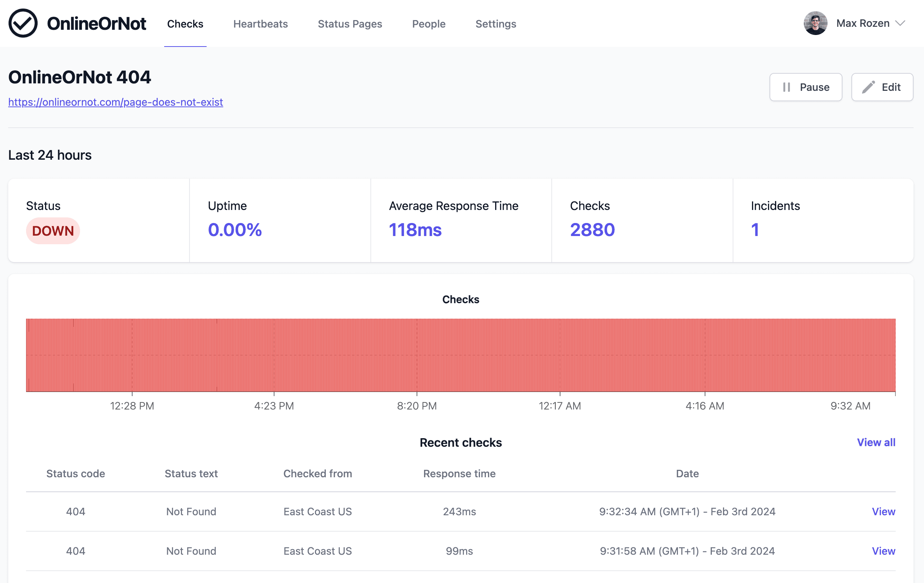Edit the OnlineOrNot 404 check

[x=882, y=87]
